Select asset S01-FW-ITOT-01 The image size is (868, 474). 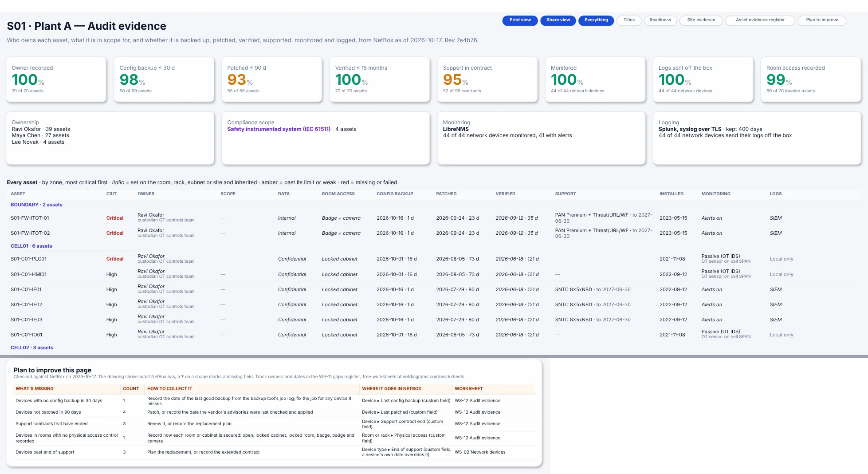pyautogui.click(x=30, y=218)
